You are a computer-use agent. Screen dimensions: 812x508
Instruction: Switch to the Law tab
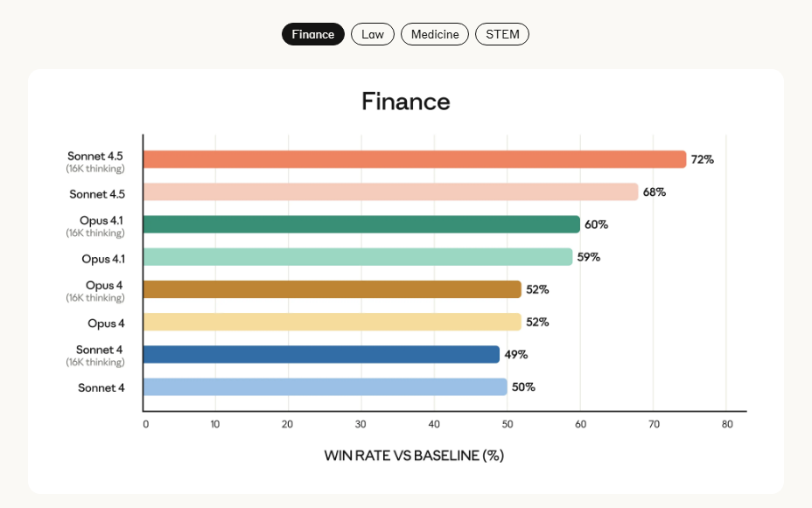click(373, 34)
